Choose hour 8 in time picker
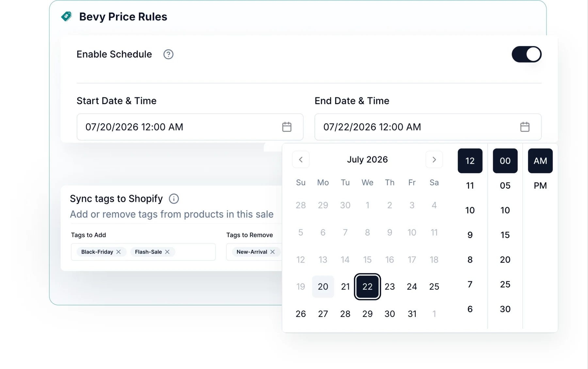588x369 pixels. coord(470,260)
